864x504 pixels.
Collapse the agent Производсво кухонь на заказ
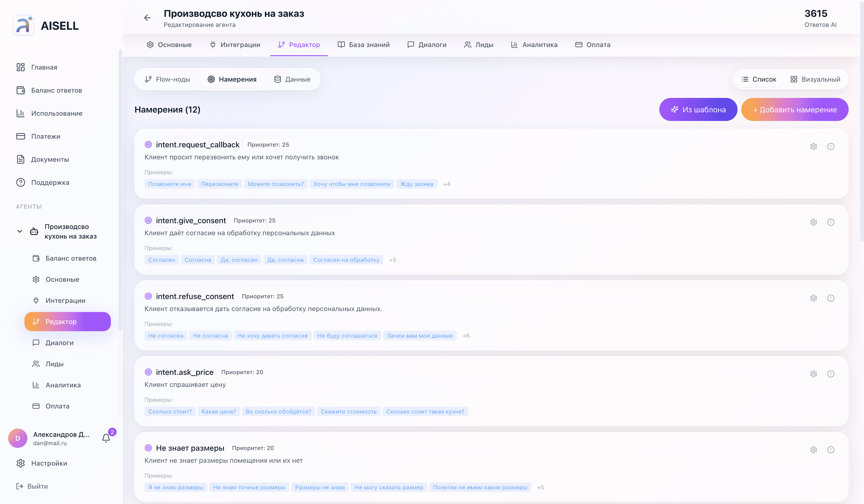click(19, 231)
